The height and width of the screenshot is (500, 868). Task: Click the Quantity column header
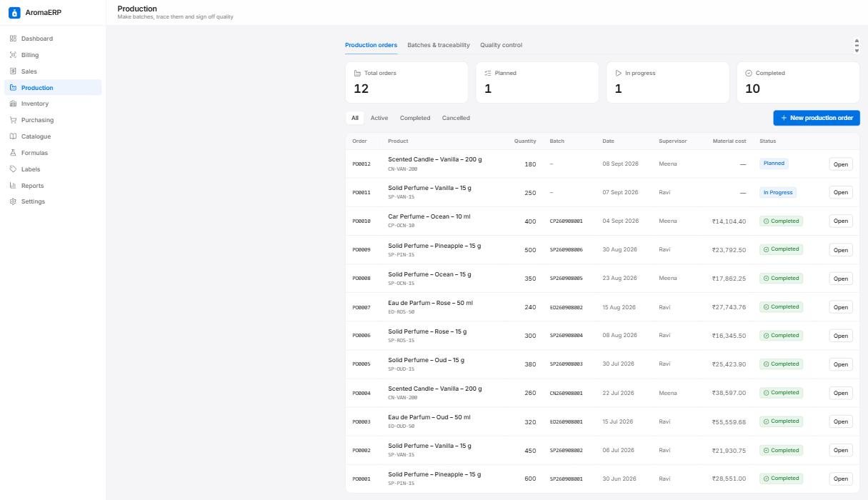coord(525,141)
